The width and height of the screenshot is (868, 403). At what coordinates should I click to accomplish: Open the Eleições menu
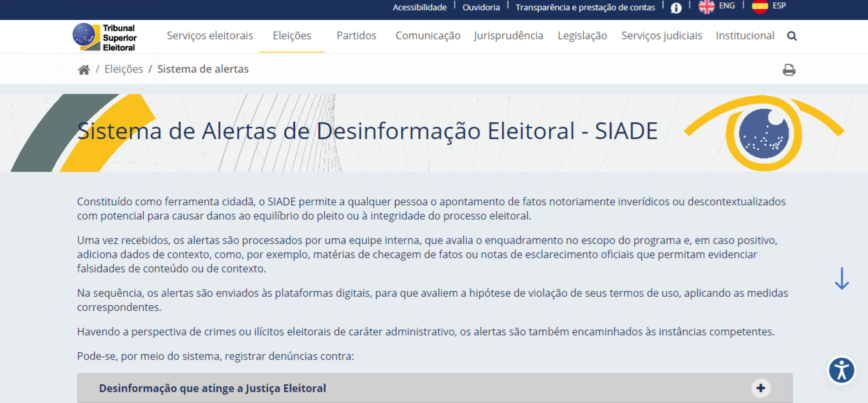coord(292,36)
